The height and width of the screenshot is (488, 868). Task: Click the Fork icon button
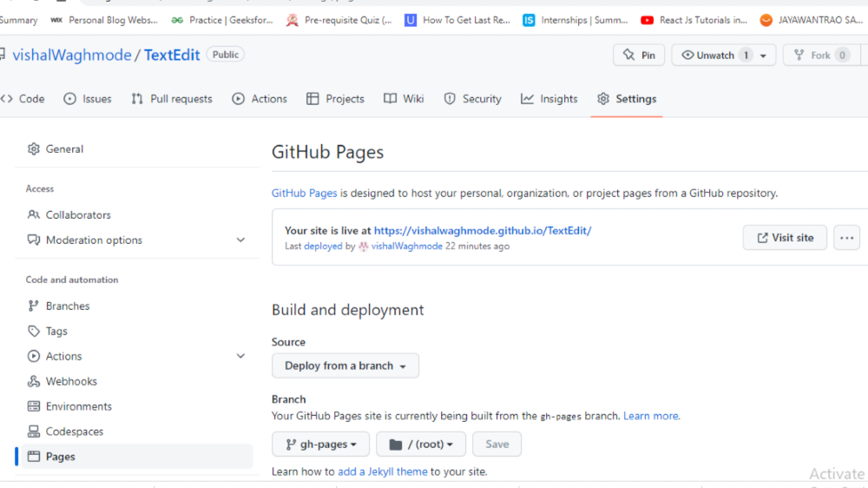tap(800, 56)
